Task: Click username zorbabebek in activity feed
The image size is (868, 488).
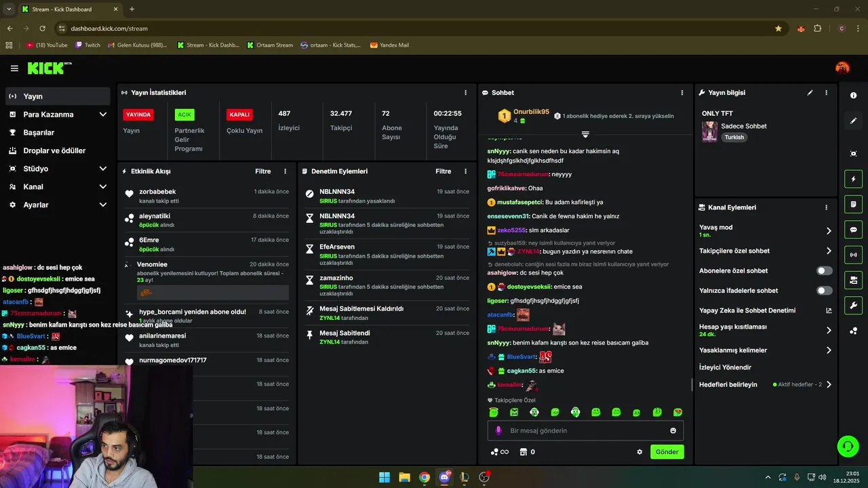Action: tap(157, 192)
